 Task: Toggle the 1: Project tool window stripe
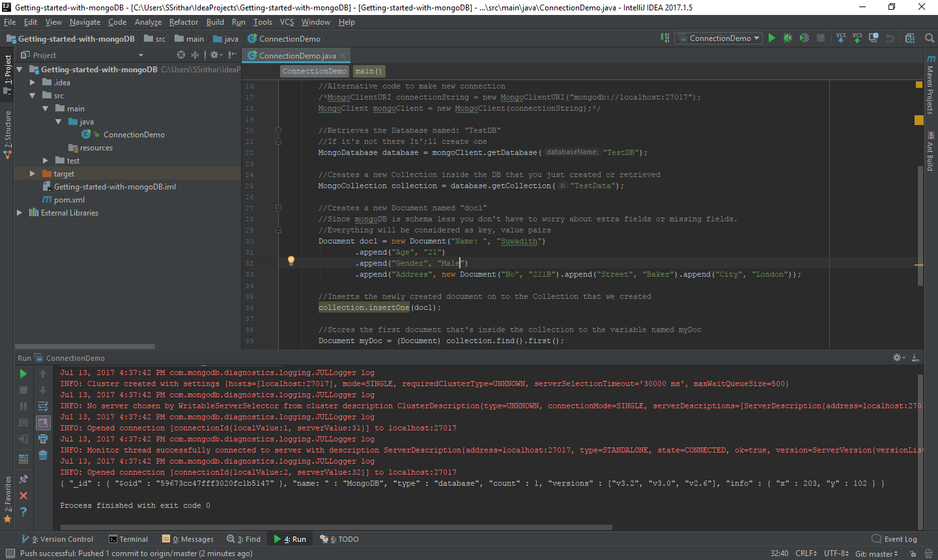click(x=7, y=74)
